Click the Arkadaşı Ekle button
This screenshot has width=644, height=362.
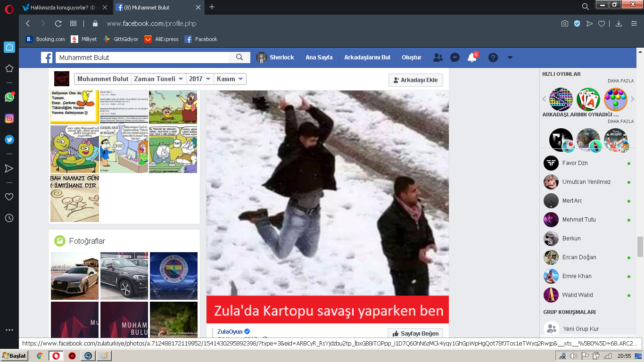[x=416, y=80]
